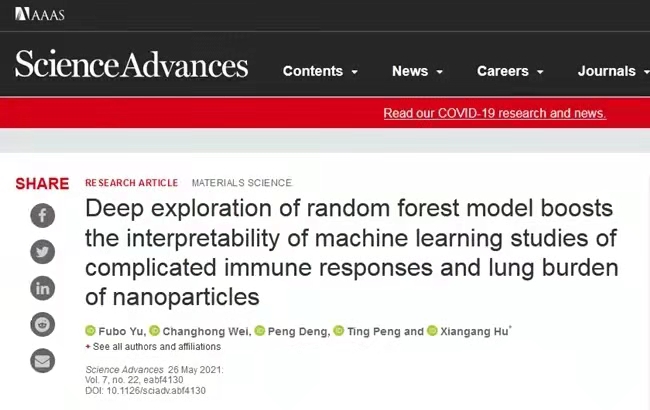
Task: Open Ting Peng's ORCID icon
Action: [x=339, y=331]
